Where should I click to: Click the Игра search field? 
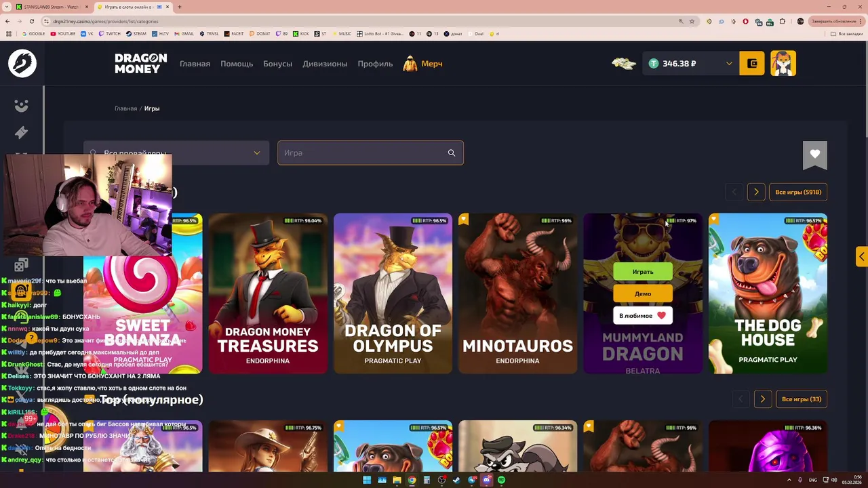tap(370, 153)
